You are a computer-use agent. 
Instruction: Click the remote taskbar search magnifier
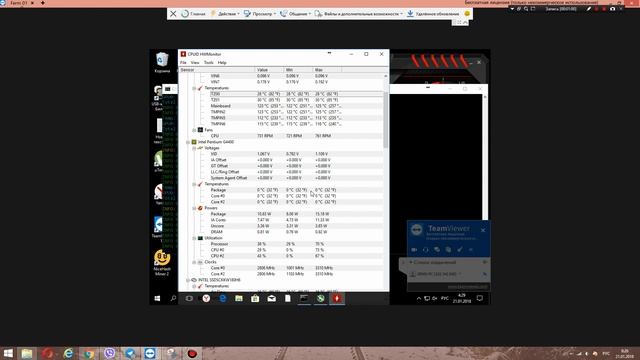pyautogui.click(x=173, y=299)
